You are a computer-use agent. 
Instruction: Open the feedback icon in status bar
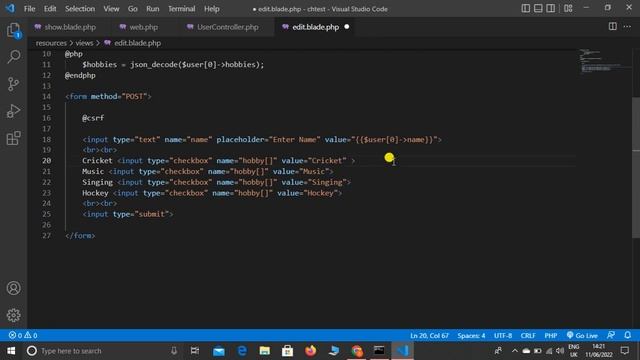(x=611, y=335)
